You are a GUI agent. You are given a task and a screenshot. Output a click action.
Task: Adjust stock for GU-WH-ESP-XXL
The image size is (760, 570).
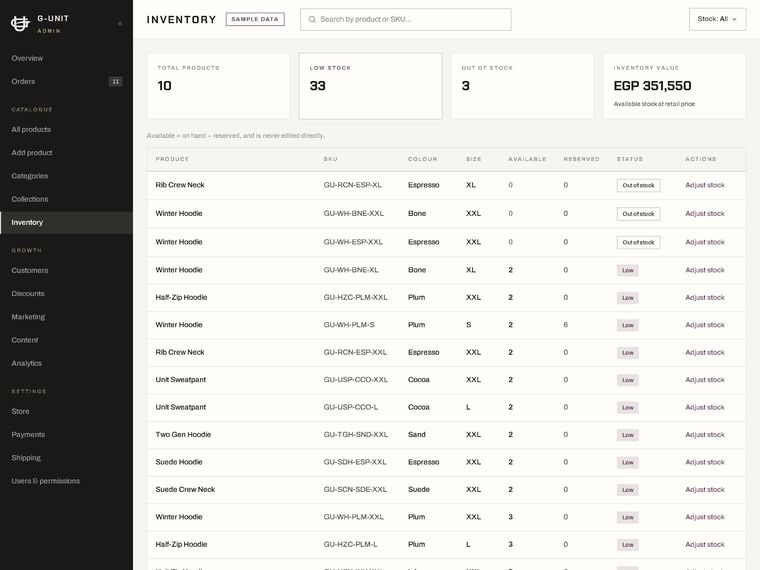point(705,242)
